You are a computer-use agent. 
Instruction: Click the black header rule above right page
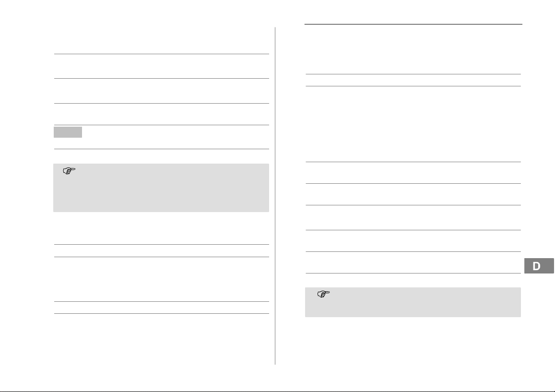pos(413,24)
